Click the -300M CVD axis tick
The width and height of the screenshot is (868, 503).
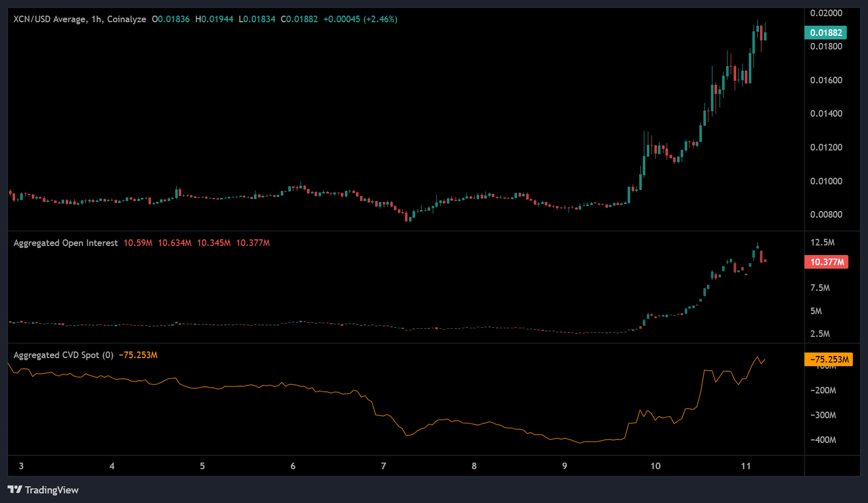coord(823,415)
